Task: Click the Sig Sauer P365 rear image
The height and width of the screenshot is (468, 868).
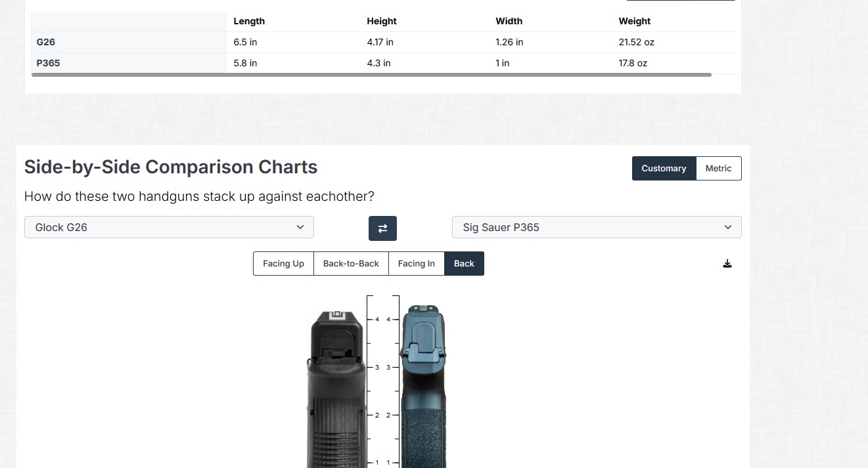Action: click(x=424, y=387)
